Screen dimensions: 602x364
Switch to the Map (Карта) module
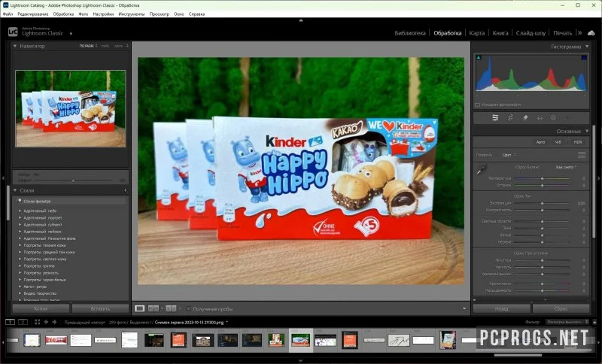tap(477, 33)
